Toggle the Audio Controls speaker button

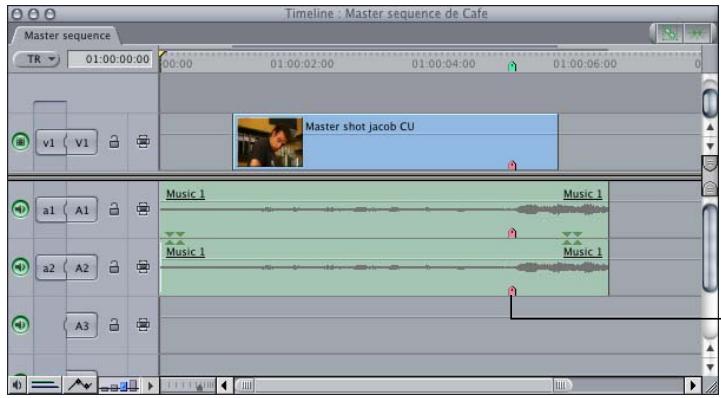[17, 385]
